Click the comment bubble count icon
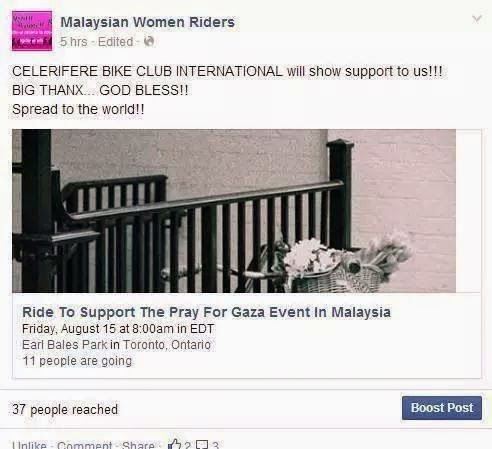 click(x=202, y=445)
